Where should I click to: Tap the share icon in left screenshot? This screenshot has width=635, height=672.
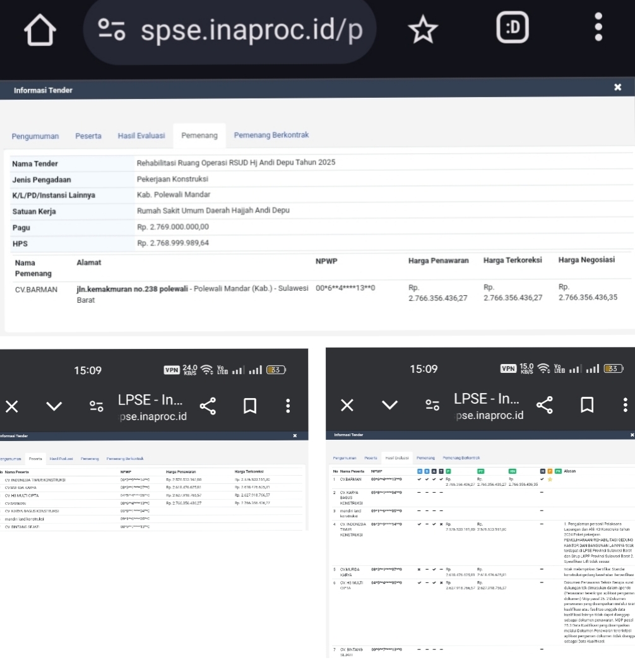[x=208, y=406]
